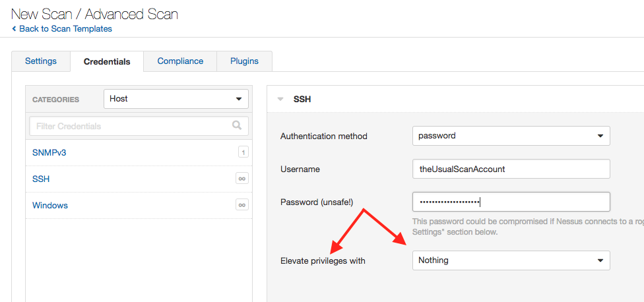The image size is (644, 302).
Task: Open the Categories Host dropdown
Action: [176, 99]
